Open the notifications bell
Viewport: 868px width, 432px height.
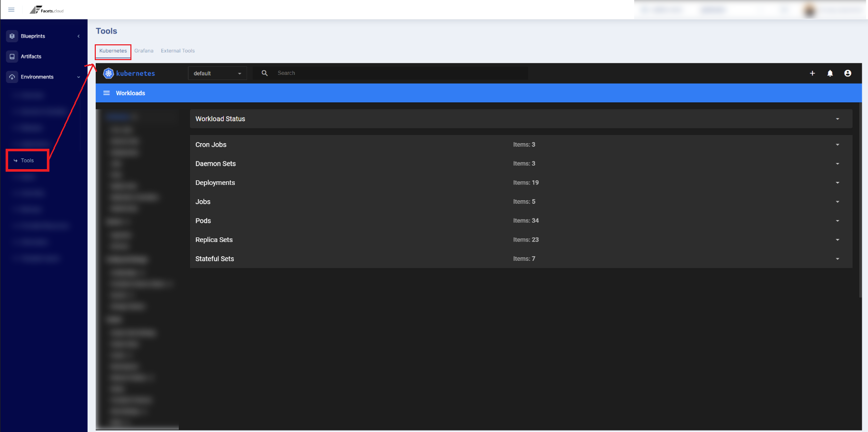pos(830,73)
